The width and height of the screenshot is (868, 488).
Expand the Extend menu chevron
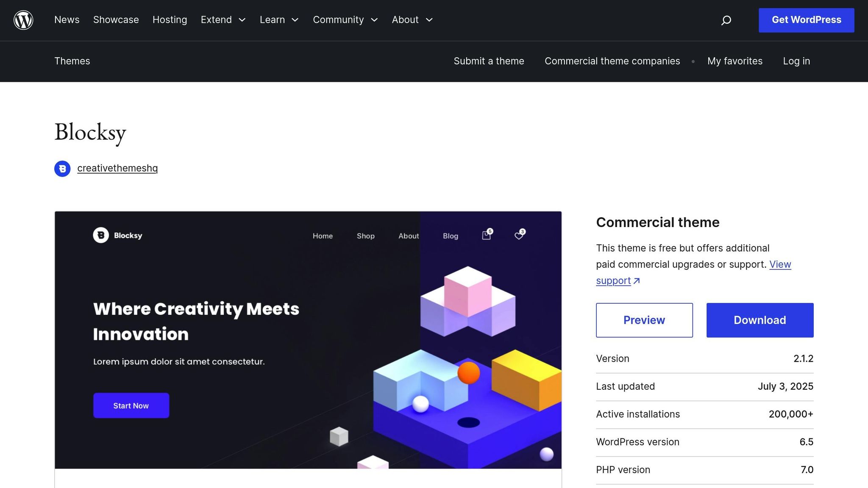(x=242, y=20)
